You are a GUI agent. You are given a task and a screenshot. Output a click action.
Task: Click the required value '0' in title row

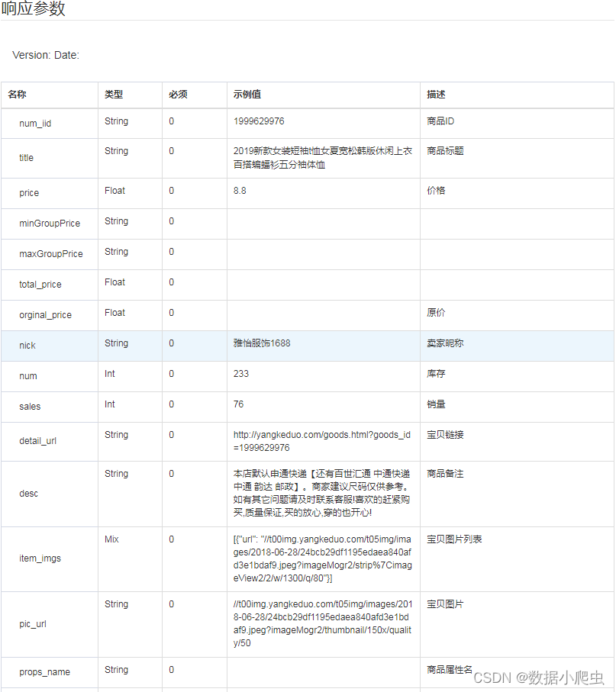click(172, 151)
